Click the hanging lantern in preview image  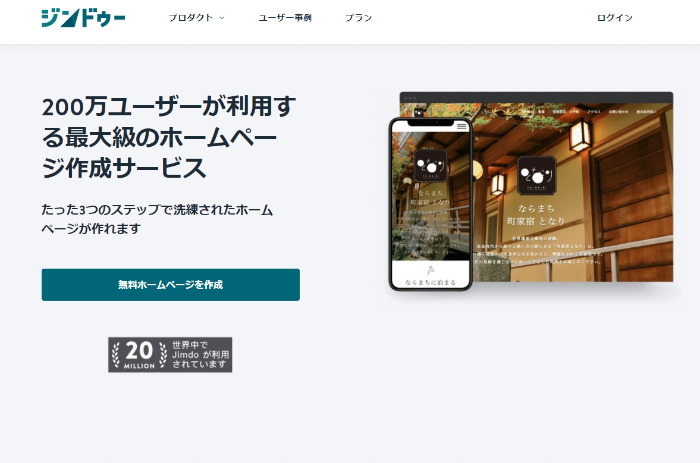(x=579, y=133)
